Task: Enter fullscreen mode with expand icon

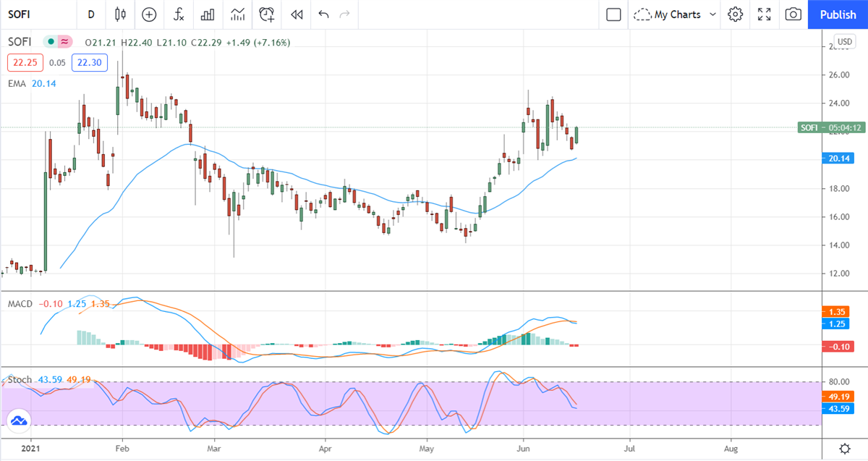Action: pyautogui.click(x=764, y=14)
